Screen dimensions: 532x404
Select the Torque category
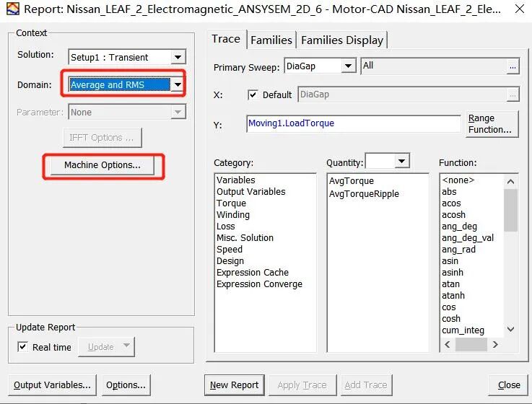tap(232, 203)
